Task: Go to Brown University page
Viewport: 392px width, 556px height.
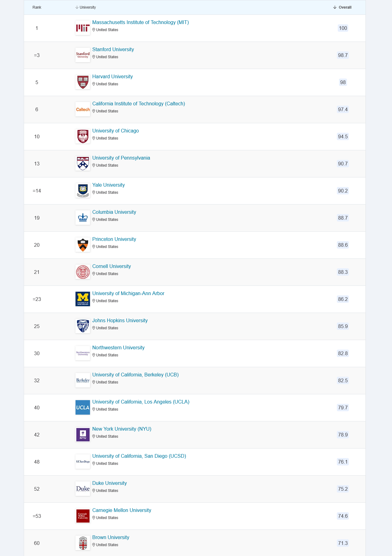Action: pos(111,538)
